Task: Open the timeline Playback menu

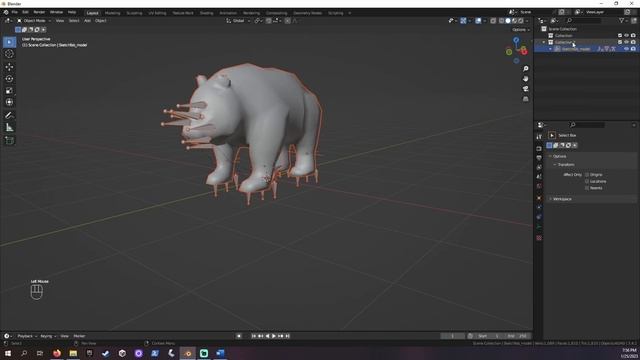Action: [27, 336]
